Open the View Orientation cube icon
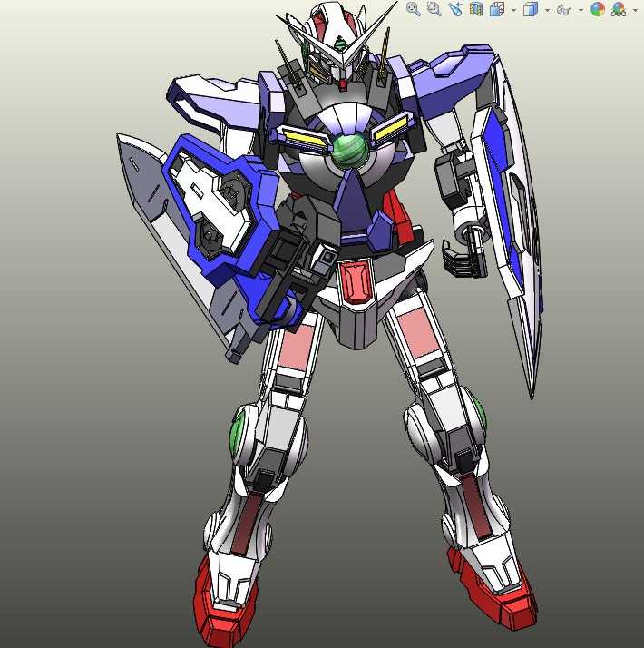Image resolution: width=644 pixels, height=648 pixels. pyautogui.click(x=497, y=9)
